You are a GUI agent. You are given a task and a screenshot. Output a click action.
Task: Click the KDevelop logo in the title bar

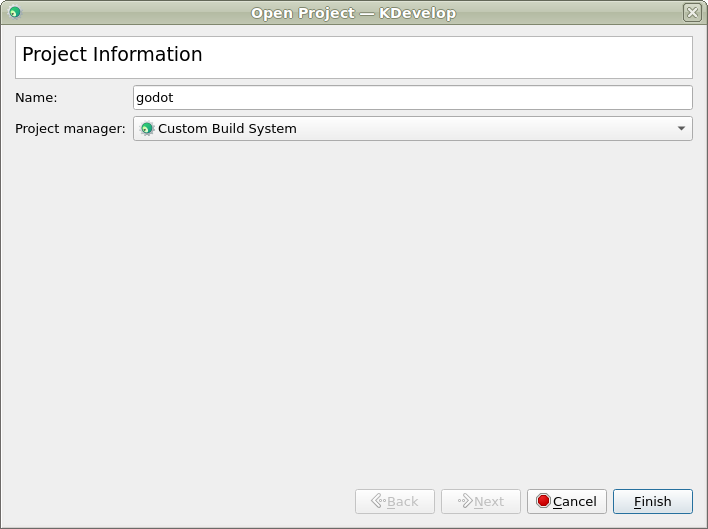[x=14, y=13]
